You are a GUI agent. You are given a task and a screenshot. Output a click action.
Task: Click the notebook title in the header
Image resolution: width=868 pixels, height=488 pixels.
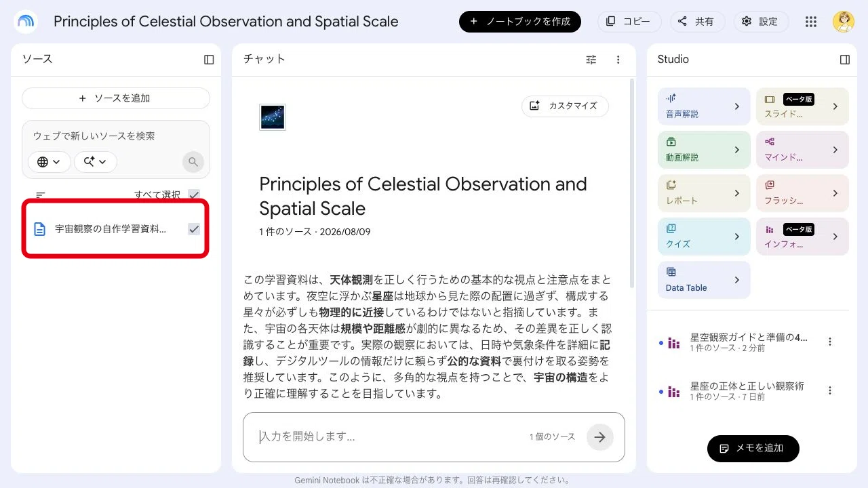(x=226, y=22)
